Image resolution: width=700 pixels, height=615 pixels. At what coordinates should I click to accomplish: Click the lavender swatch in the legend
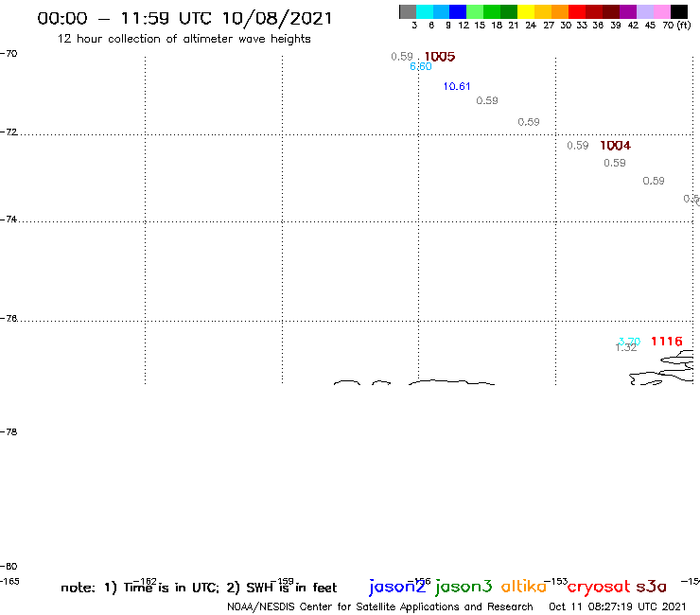click(x=644, y=11)
